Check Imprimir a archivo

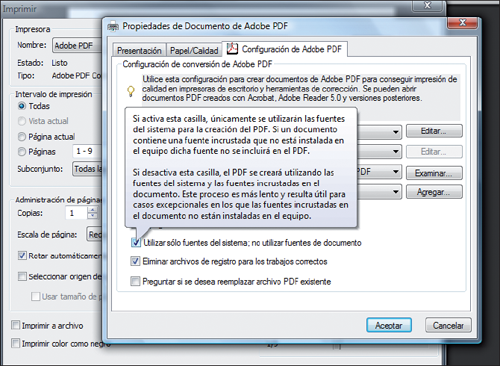[x=15, y=325]
